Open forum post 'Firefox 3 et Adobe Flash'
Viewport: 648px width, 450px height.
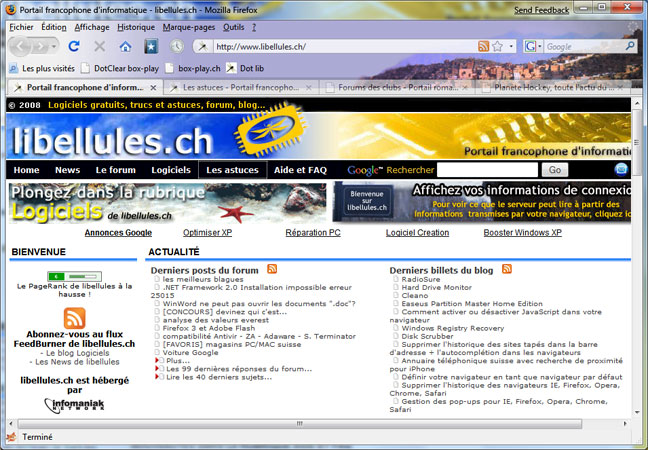(209, 328)
